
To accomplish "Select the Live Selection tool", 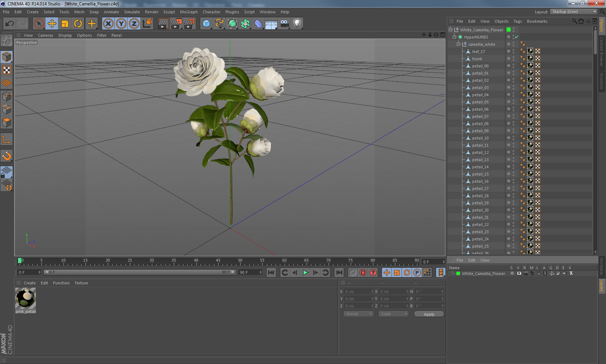I will coord(39,24).
